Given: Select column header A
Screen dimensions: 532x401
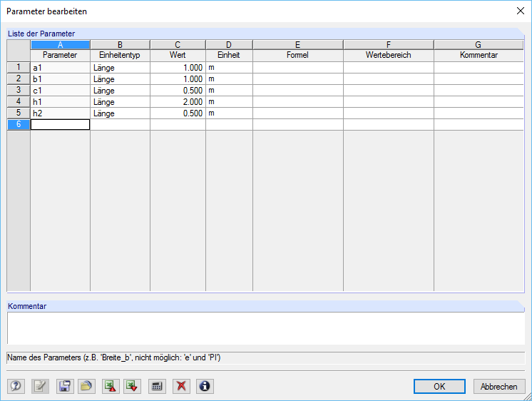Looking at the screenshot, I should tap(60, 45).
